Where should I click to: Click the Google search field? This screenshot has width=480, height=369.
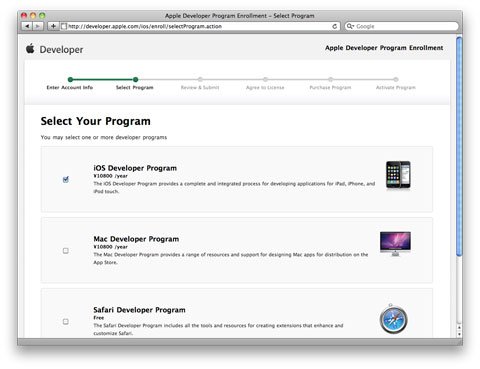[401, 26]
